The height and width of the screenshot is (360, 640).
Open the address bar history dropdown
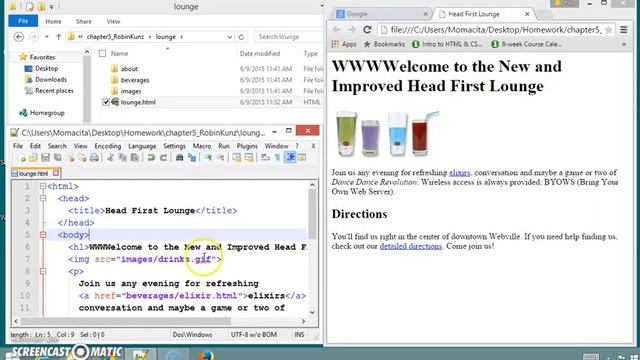(229, 37)
